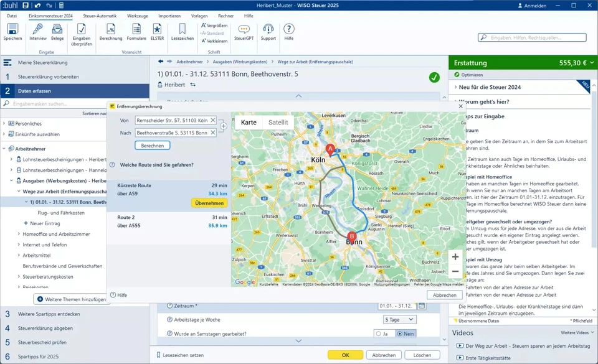The height and width of the screenshot is (364, 598).
Task: Click the Interview microphone icon
Action: click(38, 29)
